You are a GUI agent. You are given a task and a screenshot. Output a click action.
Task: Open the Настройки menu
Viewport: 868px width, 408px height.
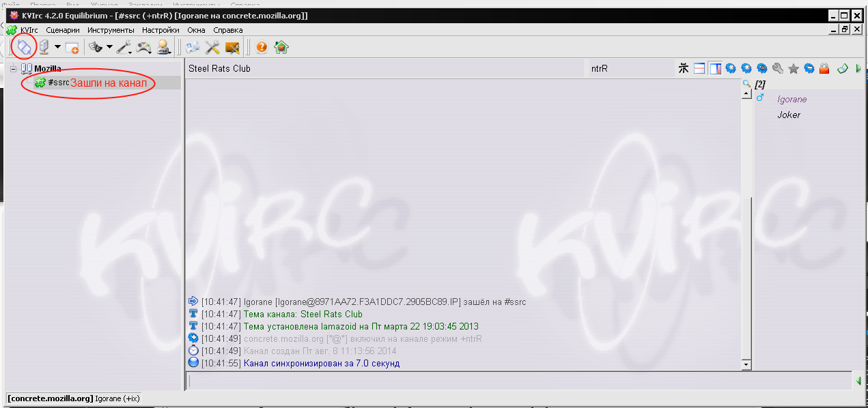[x=160, y=30]
